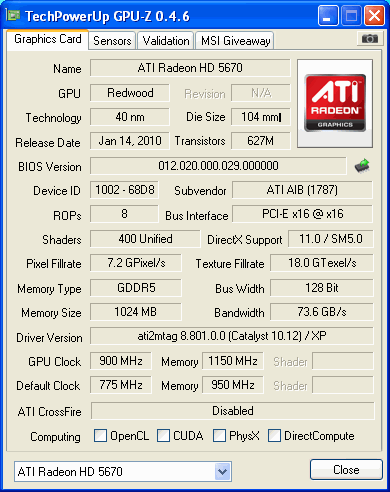Click the default Memory clock 950 MHz
The height and width of the screenshot is (492, 390).
click(x=233, y=385)
